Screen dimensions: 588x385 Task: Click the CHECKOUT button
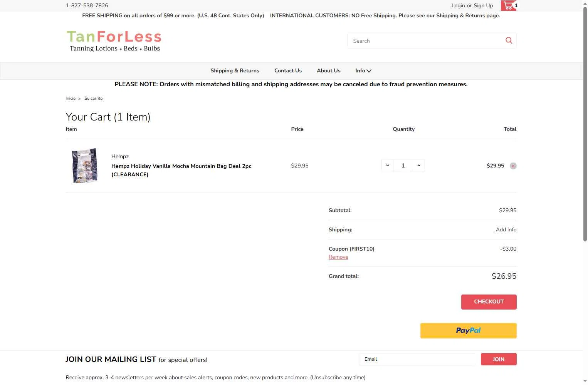point(489,302)
